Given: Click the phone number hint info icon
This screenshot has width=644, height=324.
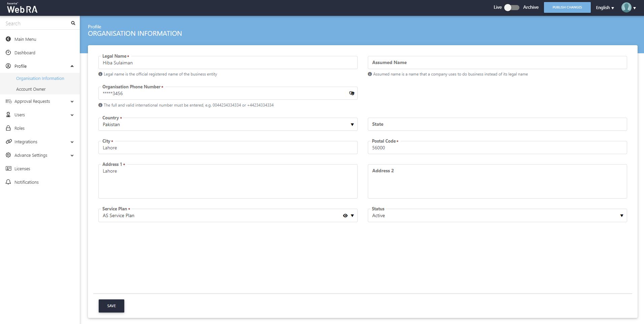Looking at the screenshot, I should click(x=100, y=105).
